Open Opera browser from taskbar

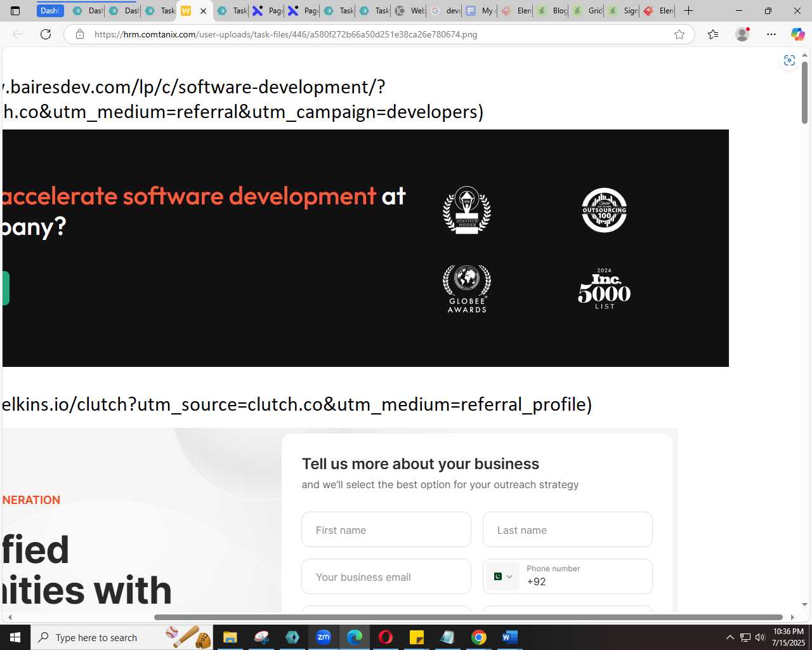coord(386,637)
